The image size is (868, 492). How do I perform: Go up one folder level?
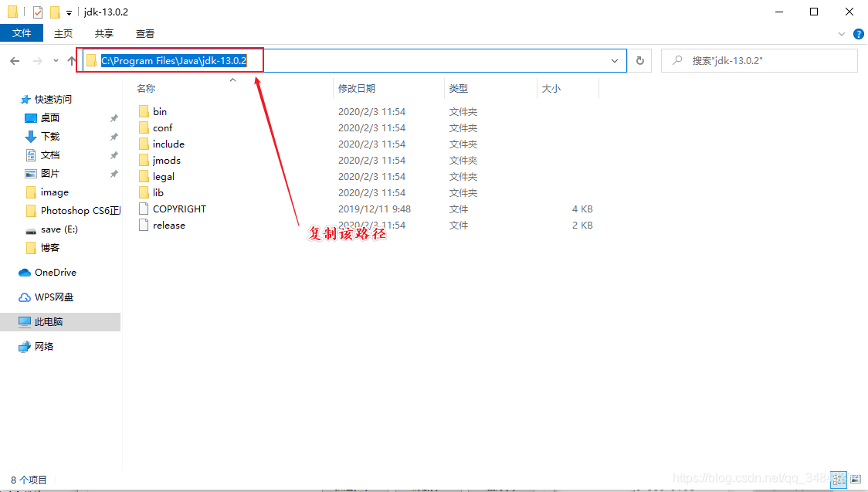coord(72,61)
